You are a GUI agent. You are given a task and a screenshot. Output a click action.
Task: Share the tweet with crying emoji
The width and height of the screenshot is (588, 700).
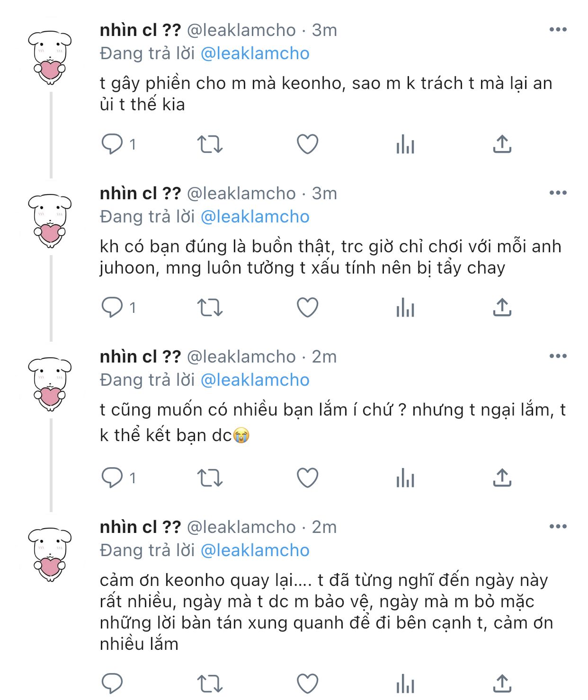502,478
